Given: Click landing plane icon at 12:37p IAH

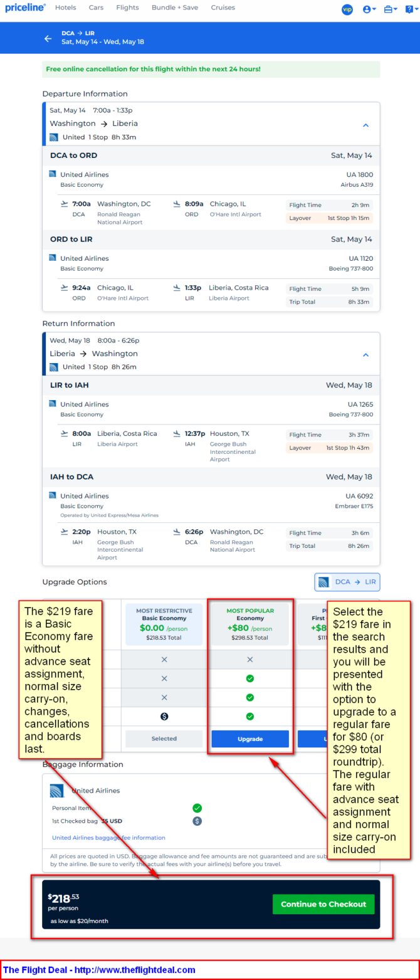Looking at the screenshot, I should (x=177, y=433).
